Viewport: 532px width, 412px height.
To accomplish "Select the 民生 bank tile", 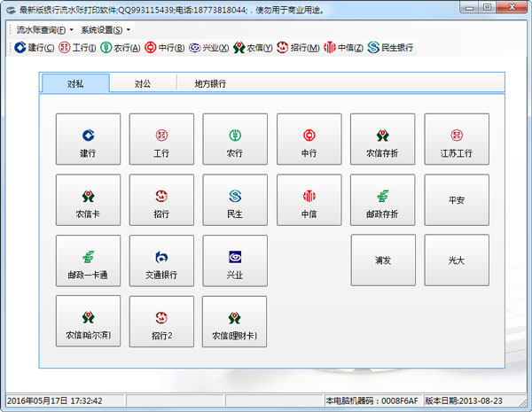I will (235, 199).
